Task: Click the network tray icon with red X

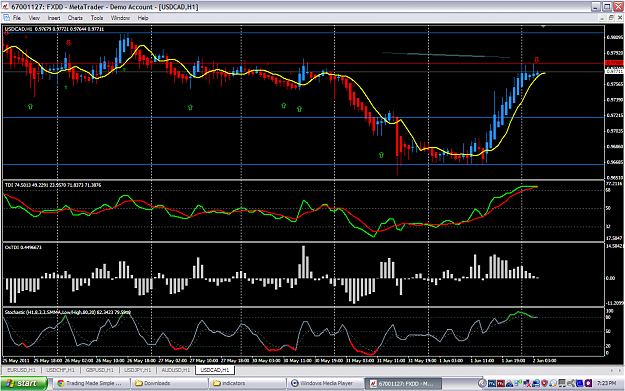Action: (x=527, y=383)
